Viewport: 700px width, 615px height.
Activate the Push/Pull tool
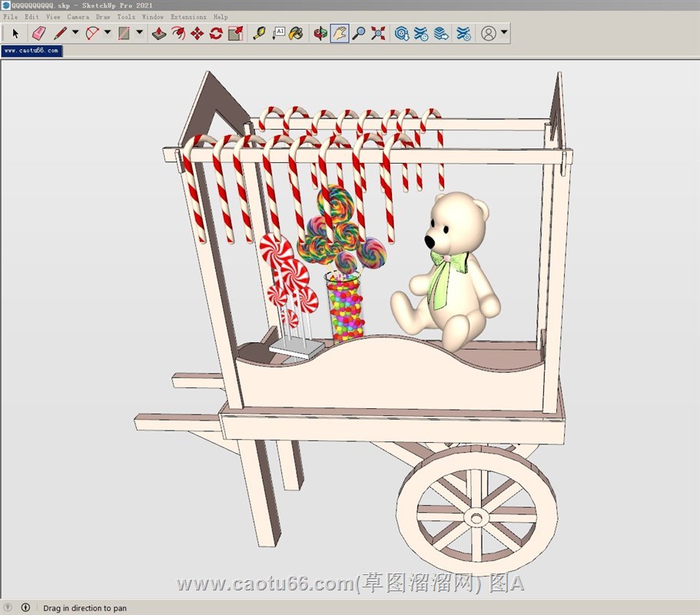click(x=159, y=33)
